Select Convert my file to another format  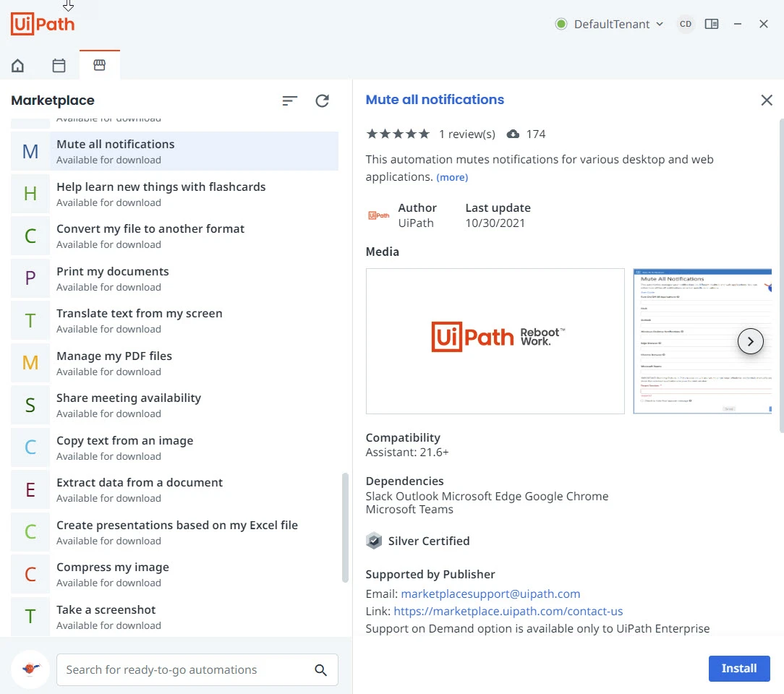tap(174, 236)
